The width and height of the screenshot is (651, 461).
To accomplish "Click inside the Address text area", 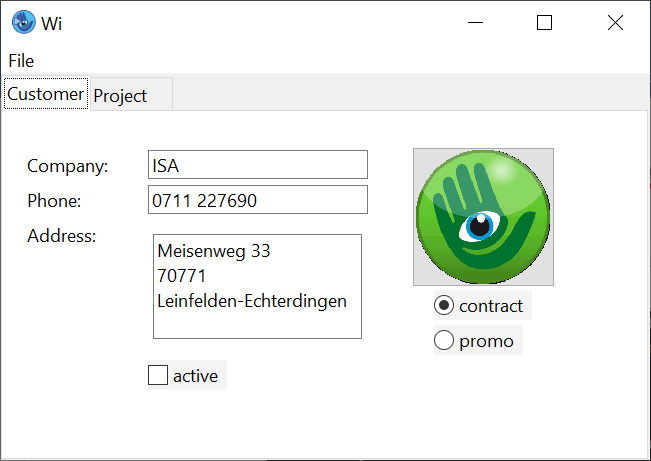I will pos(257,287).
